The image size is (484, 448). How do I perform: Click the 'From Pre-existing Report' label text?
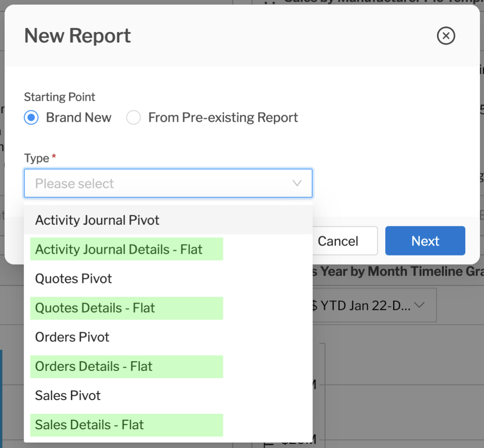click(x=223, y=118)
